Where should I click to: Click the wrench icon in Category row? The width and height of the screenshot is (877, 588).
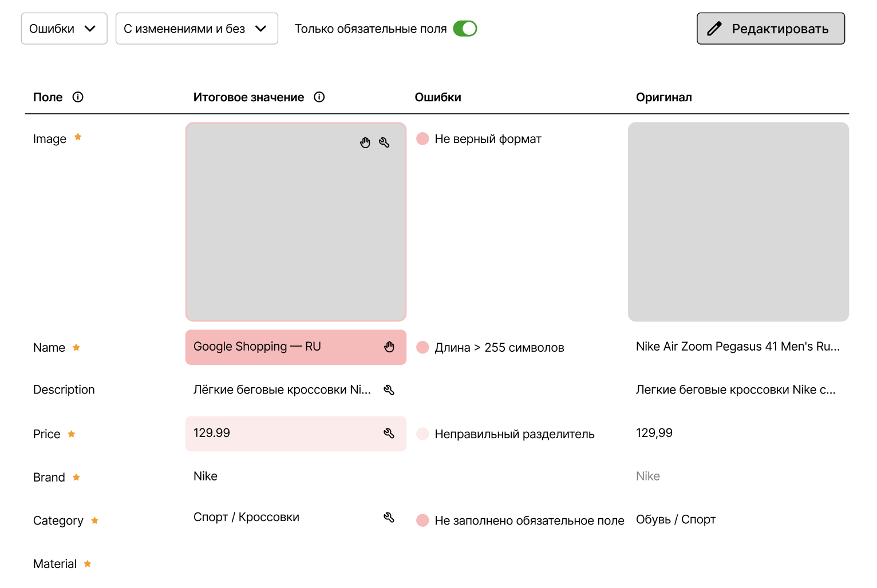pyautogui.click(x=389, y=518)
